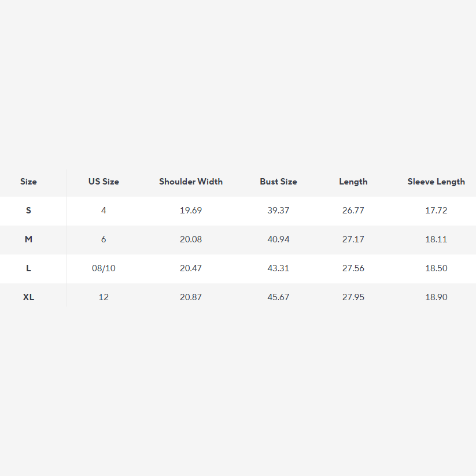The height and width of the screenshot is (476, 476).
Task: Select the Shoulder Width column header
Action: point(191,182)
